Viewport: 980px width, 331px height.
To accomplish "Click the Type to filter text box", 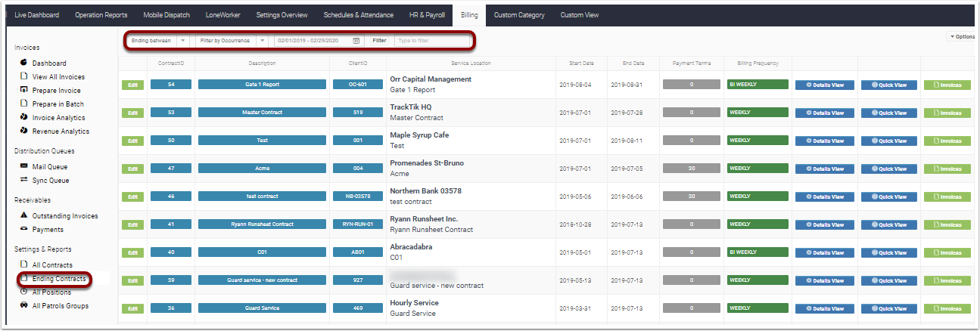I will click(x=433, y=40).
